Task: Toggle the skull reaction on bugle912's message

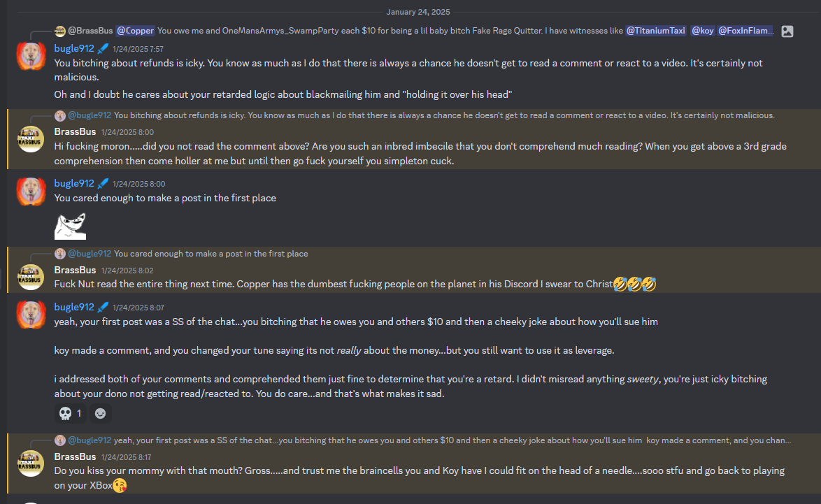Action: [71, 413]
